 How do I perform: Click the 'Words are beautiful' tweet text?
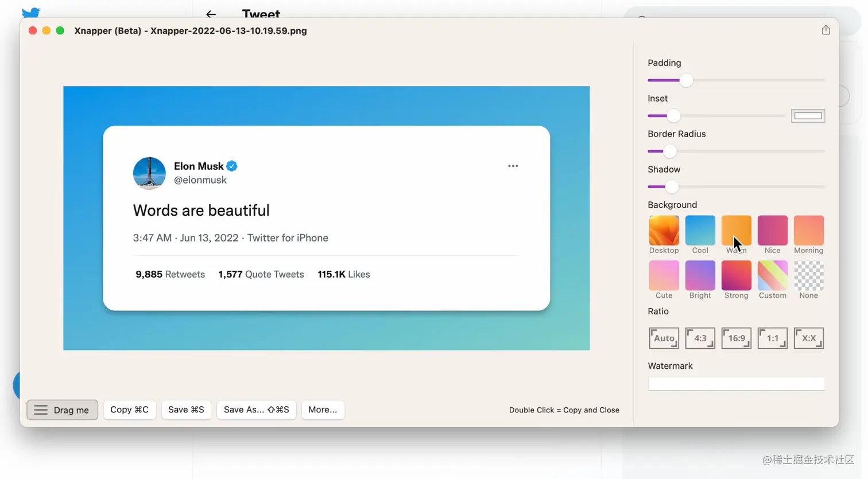pyautogui.click(x=201, y=211)
